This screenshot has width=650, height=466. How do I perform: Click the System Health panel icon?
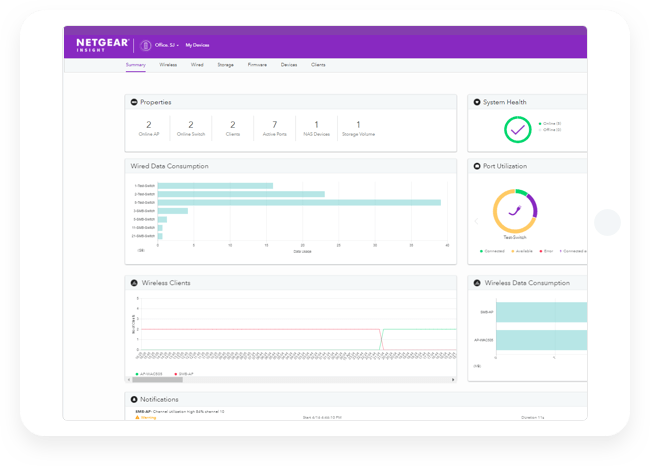pyautogui.click(x=477, y=102)
